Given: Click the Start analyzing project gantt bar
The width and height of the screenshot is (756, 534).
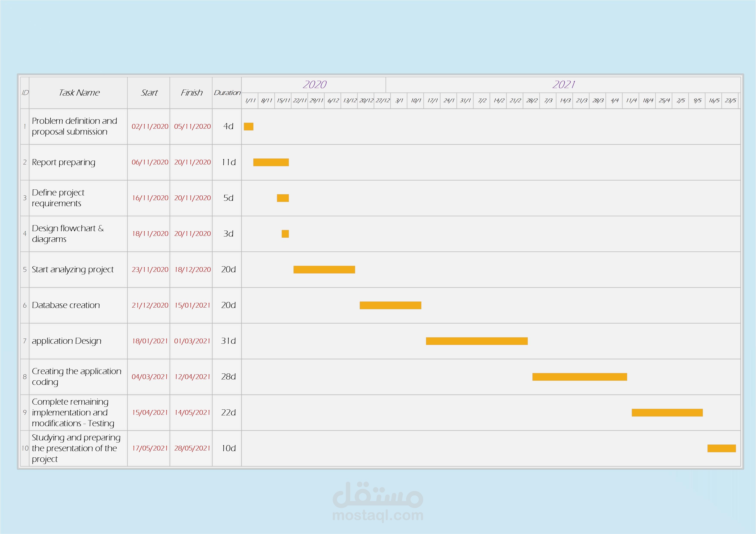Looking at the screenshot, I should click(x=324, y=269).
